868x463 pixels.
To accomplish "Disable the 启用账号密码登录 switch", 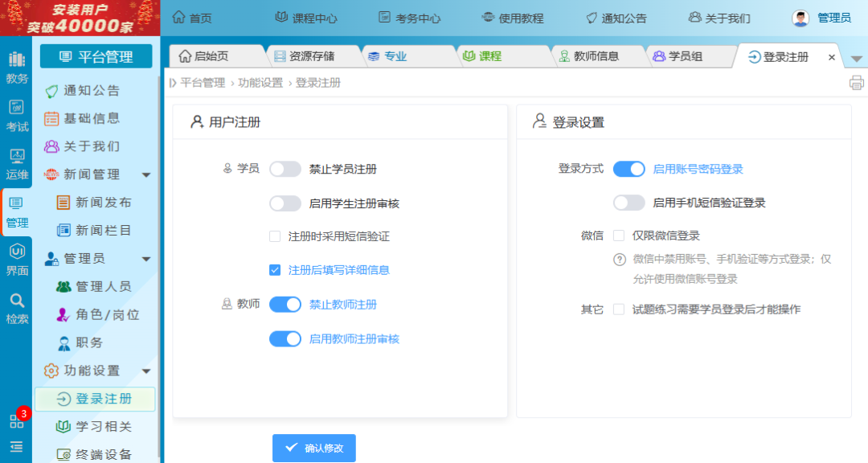I will (x=628, y=169).
